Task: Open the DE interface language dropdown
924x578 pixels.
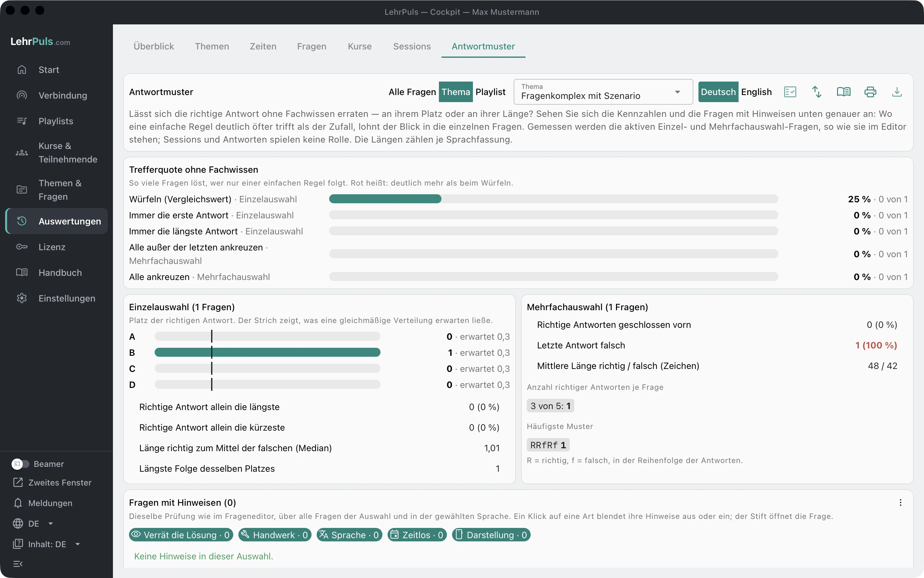Action: click(33, 524)
